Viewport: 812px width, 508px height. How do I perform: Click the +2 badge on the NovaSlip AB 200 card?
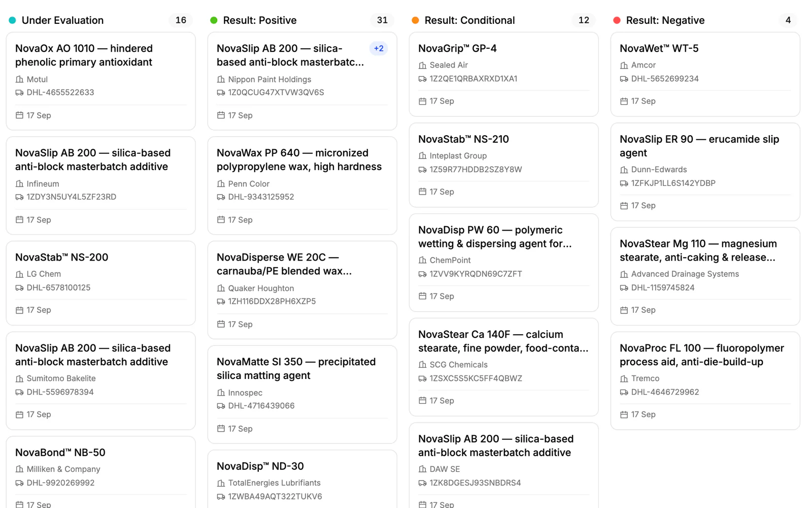(x=379, y=48)
